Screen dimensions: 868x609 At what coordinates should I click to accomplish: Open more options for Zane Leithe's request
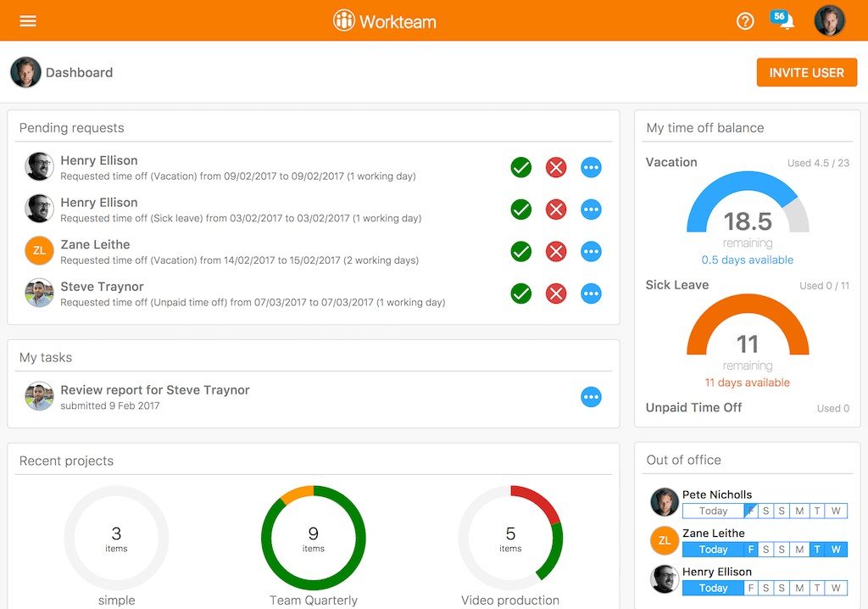pos(591,252)
